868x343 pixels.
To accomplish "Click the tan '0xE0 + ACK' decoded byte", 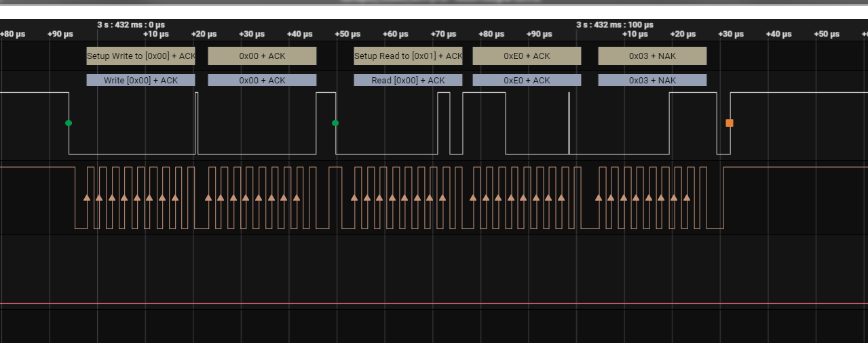I will point(527,56).
